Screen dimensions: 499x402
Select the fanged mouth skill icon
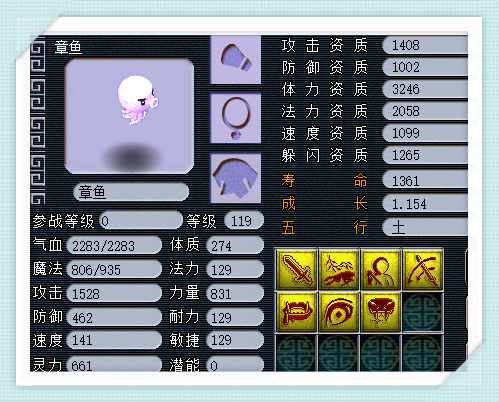[x=296, y=312]
